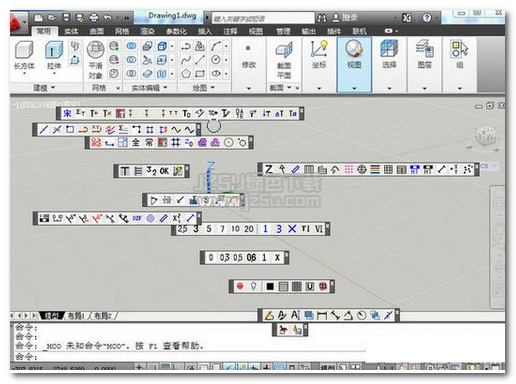The width and height of the screenshot is (516, 384).
Task: Click the polygon draw tool in ribbon
Action: 186,73
